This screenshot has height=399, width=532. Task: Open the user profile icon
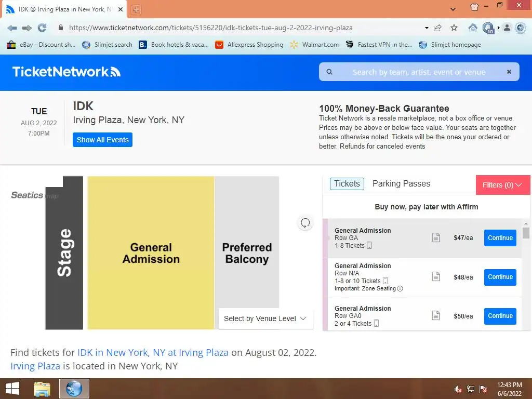pyautogui.click(x=507, y=28)
